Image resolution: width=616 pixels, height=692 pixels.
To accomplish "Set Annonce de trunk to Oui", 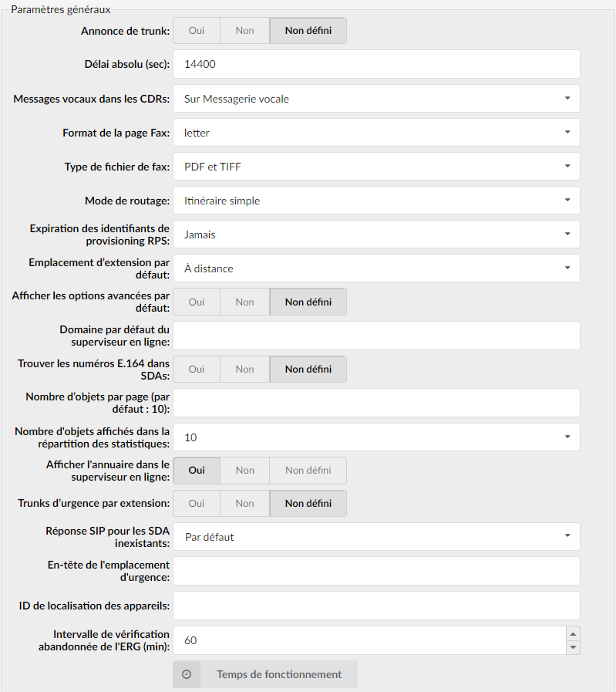I will click(x=197, y=30).
